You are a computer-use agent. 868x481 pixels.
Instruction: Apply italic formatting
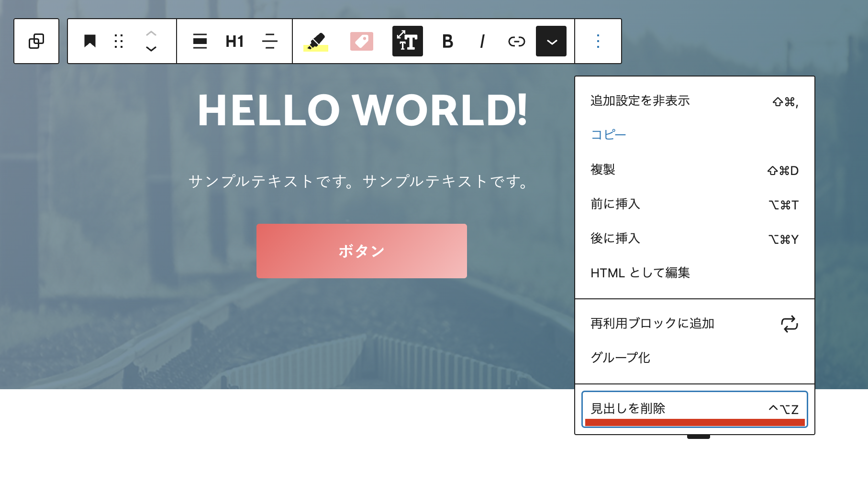pyautogui.click(x=482, y=42)
